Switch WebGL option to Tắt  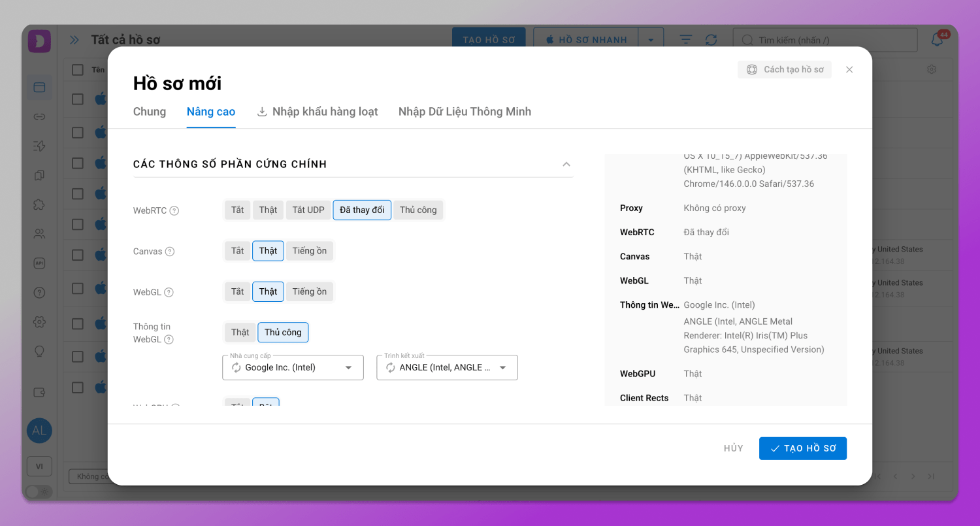point(237,291)
